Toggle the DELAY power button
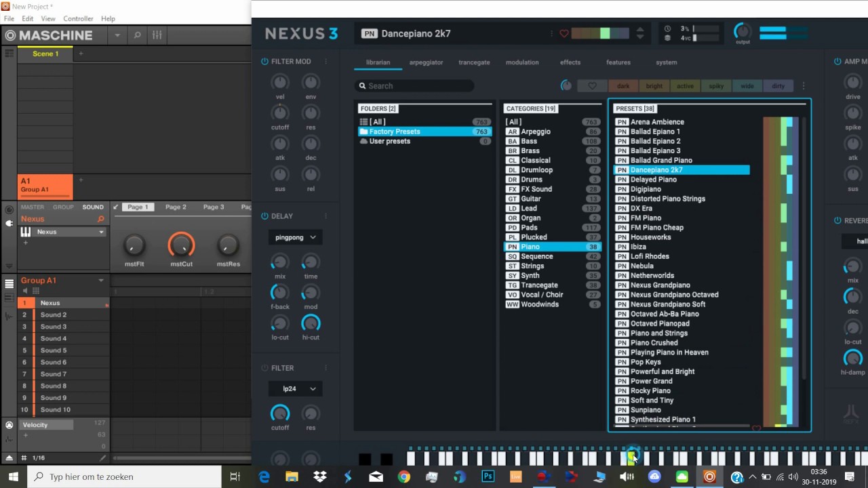The height and width of the screenshot is (488, 868). point(264,216)
